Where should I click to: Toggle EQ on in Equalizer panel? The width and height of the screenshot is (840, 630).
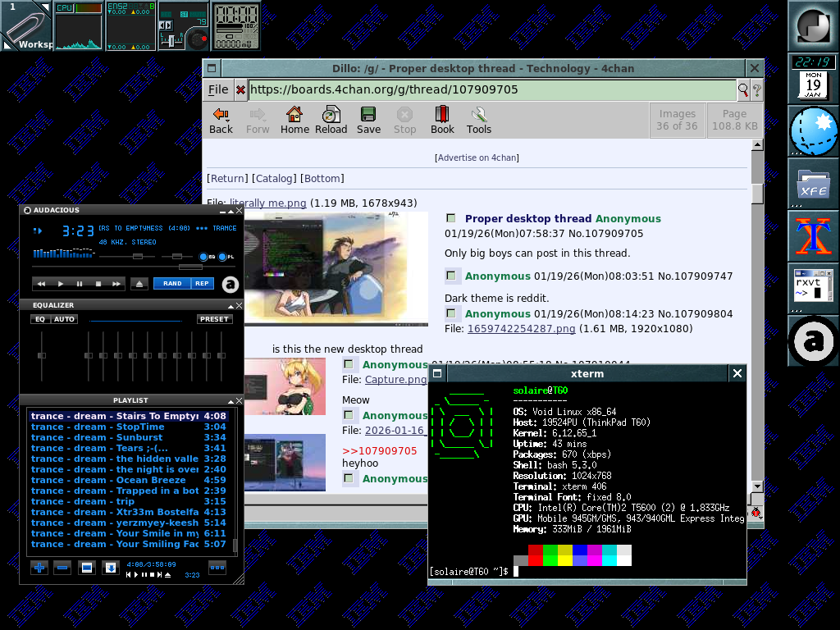point(40,319)
